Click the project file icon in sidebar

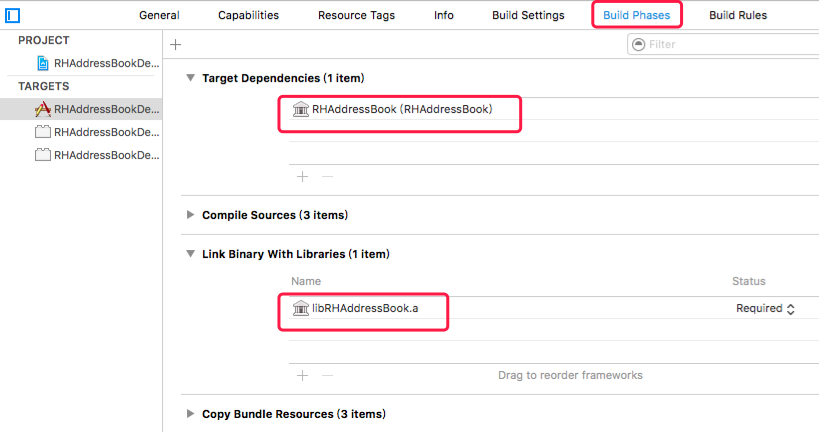click(42, 63)
